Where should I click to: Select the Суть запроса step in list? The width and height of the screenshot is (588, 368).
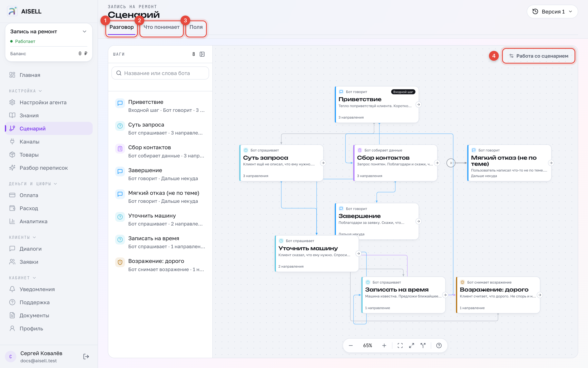click(160, 129)
